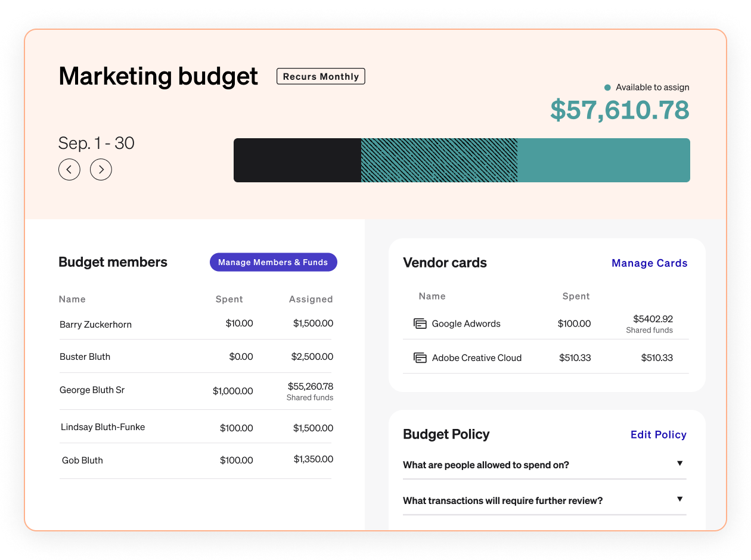Click the Google Adwords vendor card icon
751x560 pixels.
point(420,323)
